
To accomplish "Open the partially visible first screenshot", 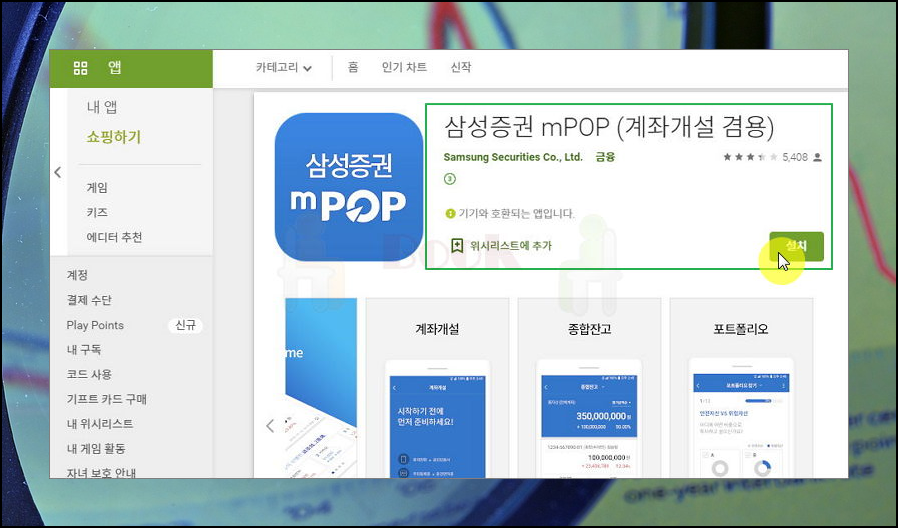I will pos(321,388).
